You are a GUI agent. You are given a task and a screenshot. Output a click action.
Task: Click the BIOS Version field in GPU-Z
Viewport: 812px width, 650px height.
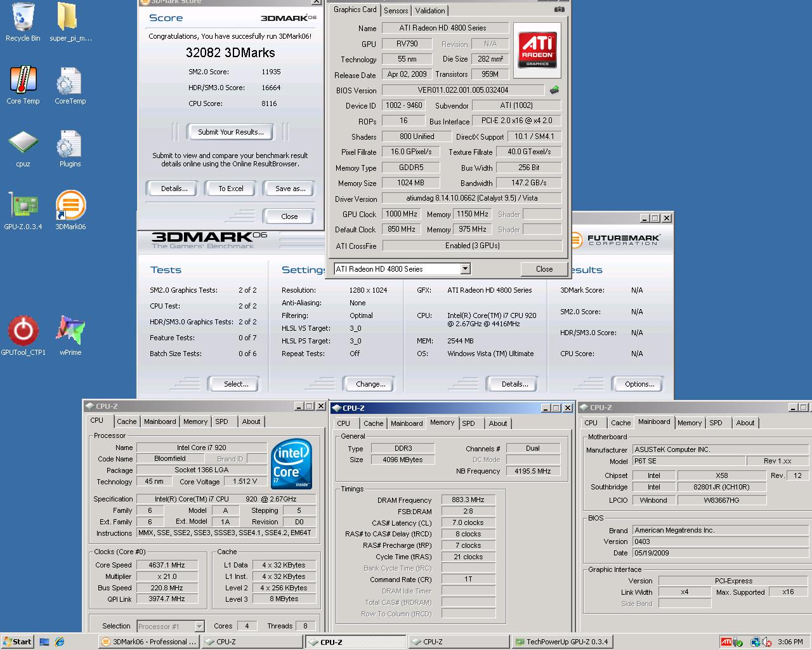[462, 90]
